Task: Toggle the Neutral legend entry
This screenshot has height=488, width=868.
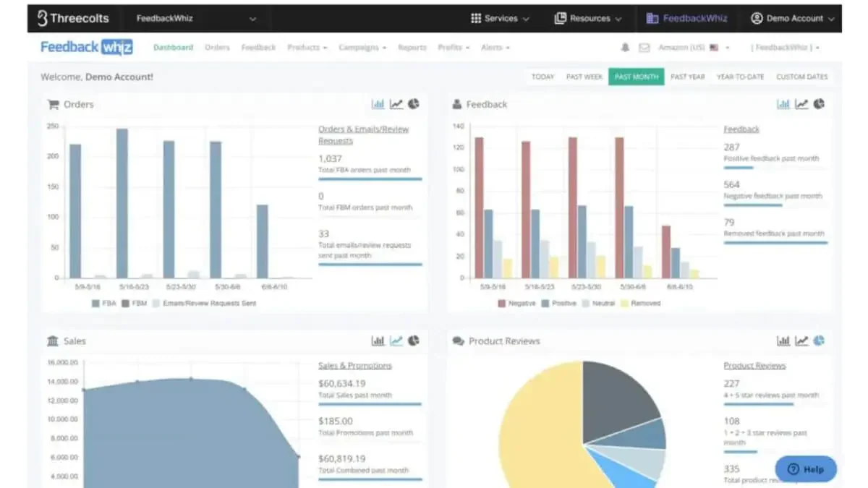Action: pos(598,303)
